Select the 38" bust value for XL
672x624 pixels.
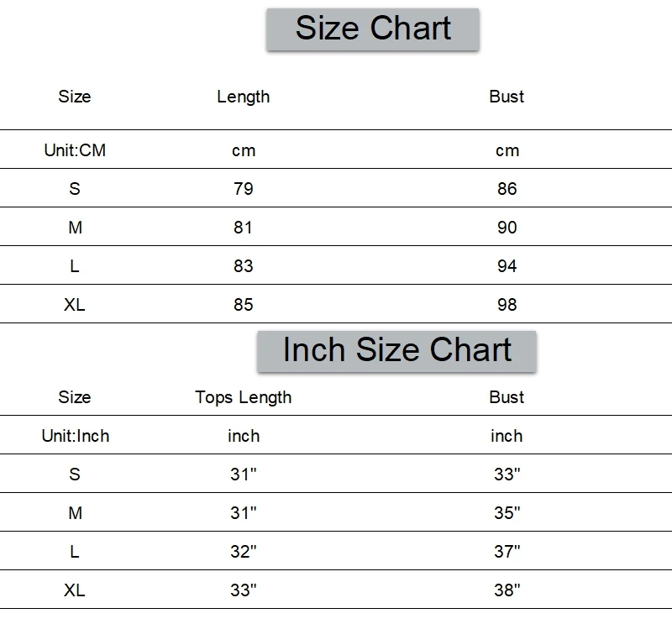click(x=507, y=590)
